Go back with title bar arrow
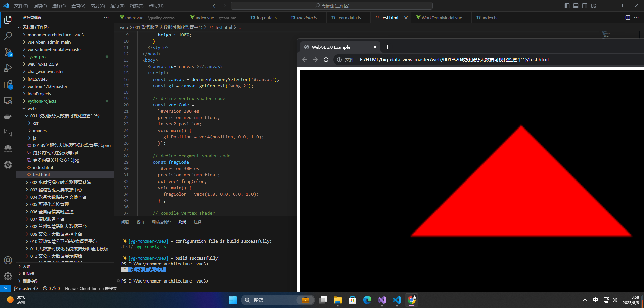The height and width of the screenshot is (308, 644). pyautogui.click(x=215, y=6)
